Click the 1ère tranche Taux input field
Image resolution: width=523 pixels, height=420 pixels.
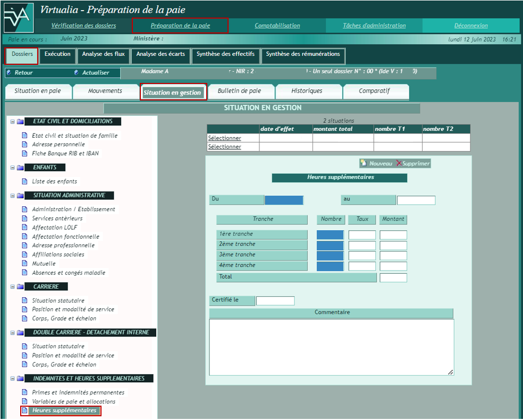[x=362, y=235]
